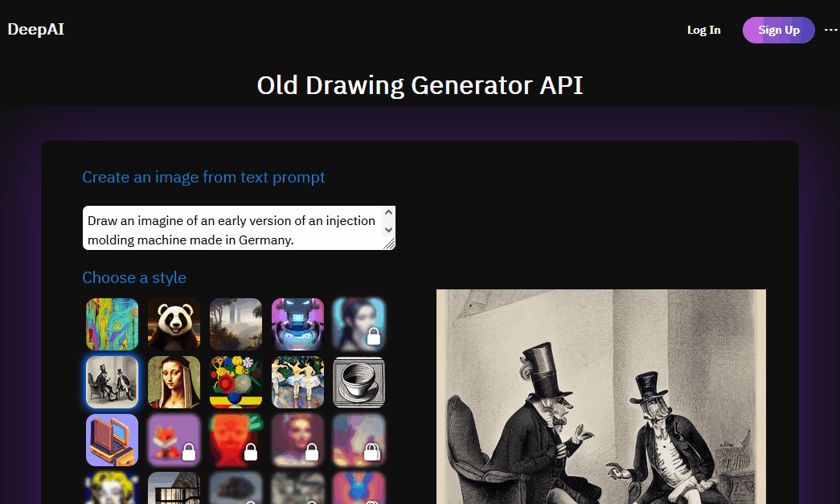Go to DeepAI home logo
Image resolution: width=840 pixels, height=504 pixels.
36,29
